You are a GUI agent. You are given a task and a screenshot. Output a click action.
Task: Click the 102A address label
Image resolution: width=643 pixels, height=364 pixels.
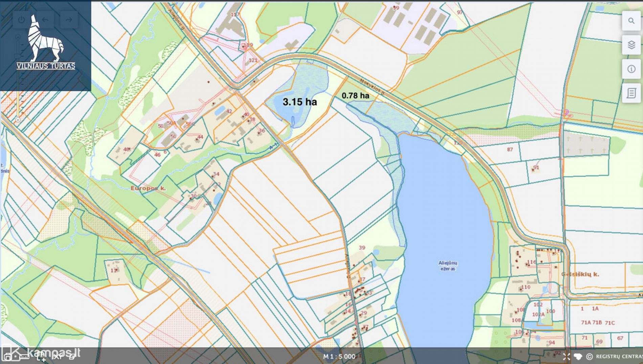click(x=538, y=315)
